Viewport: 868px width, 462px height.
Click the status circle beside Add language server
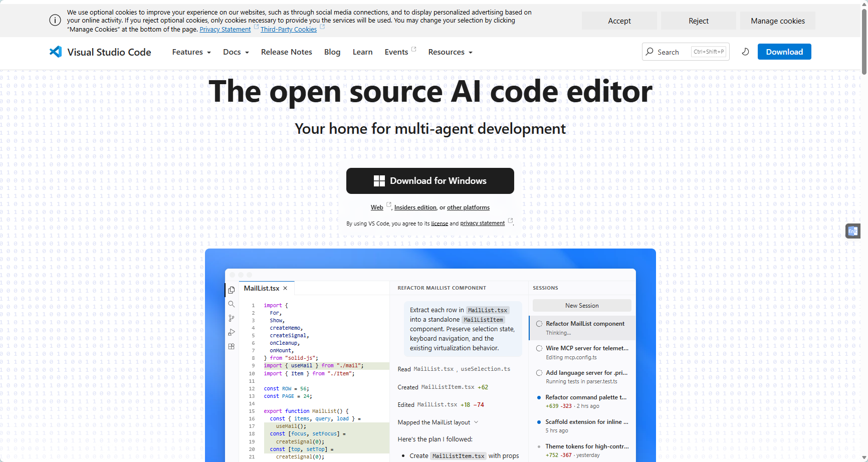click(x=539, y=373)
